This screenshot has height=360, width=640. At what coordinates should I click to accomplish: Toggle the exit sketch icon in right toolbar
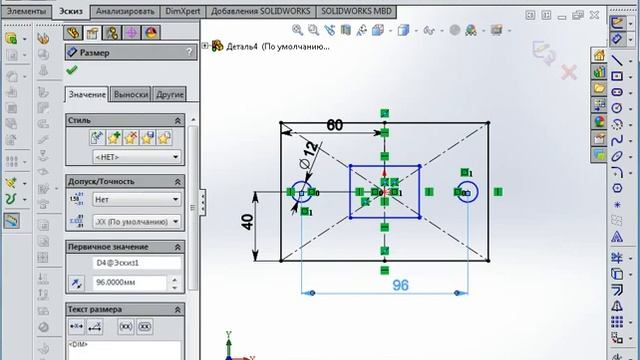coord(617,23)
